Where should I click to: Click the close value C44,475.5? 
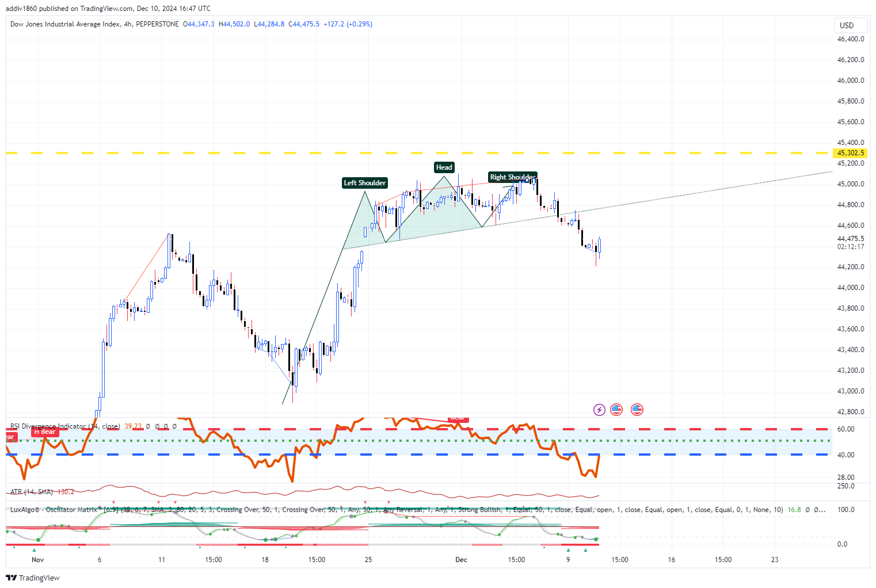304,24
